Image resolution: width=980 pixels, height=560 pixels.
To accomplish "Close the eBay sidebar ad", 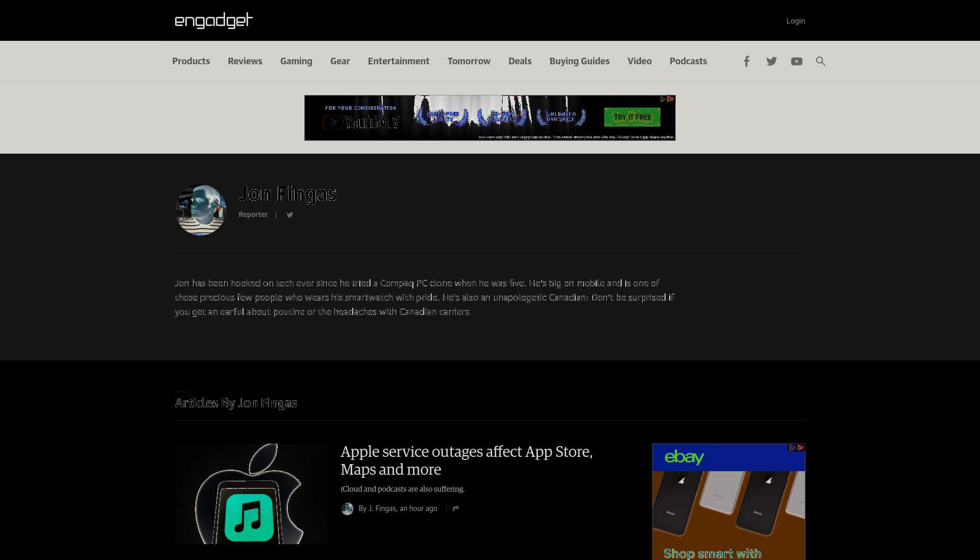I will coord(800,448).
